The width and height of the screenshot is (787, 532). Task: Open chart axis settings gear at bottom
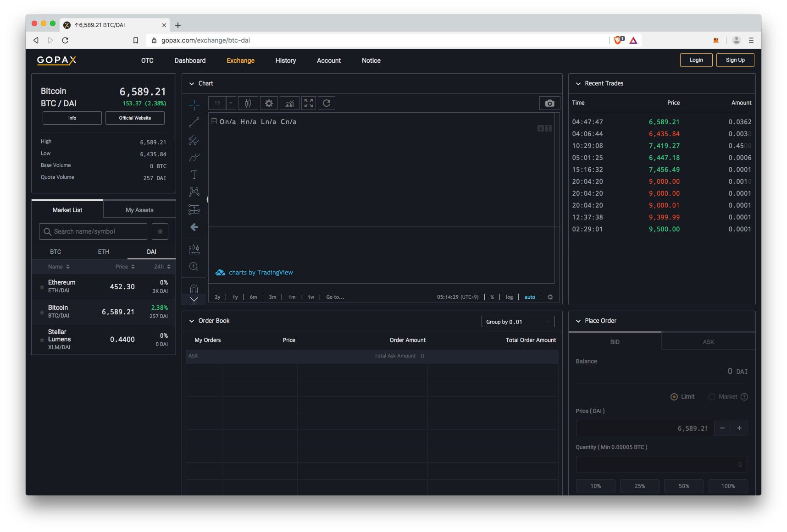[x=550, y=297]
